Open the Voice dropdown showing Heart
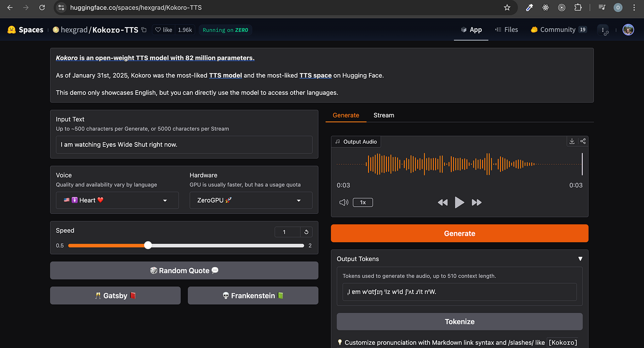The width and height of the screenshot is (644, 348). 117,200
